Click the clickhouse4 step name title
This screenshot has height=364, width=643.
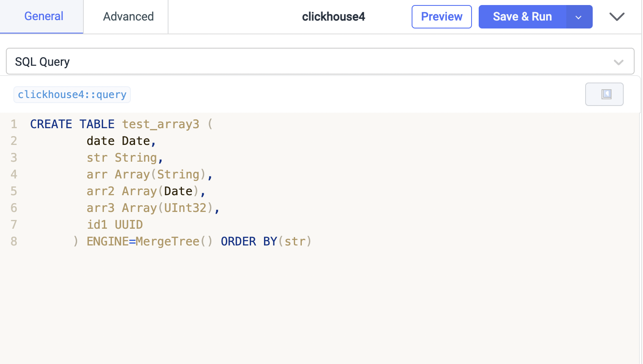click(333, 17)
